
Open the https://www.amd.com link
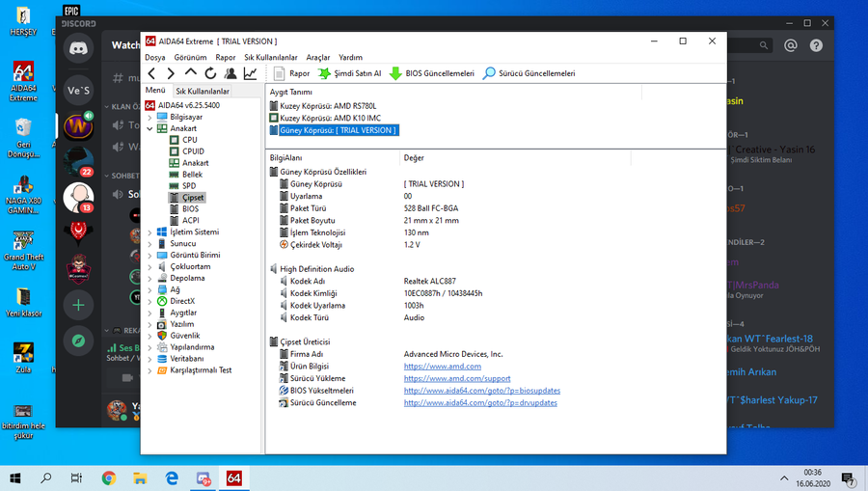tap(443, 367)
